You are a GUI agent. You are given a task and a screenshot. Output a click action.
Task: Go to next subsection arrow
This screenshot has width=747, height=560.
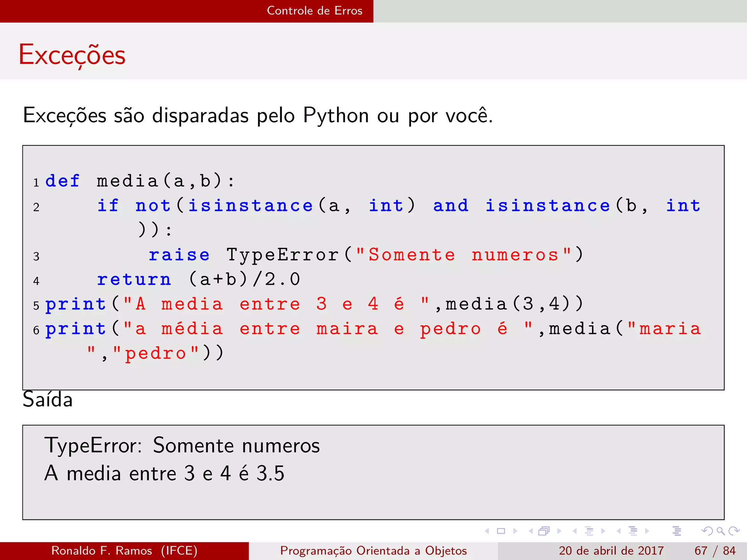603,531
